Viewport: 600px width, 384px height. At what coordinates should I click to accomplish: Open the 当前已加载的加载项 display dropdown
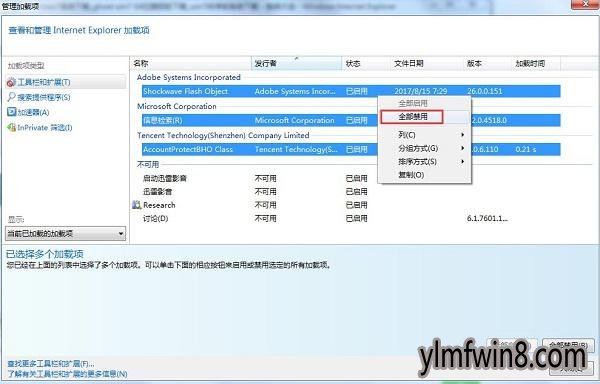65,233
